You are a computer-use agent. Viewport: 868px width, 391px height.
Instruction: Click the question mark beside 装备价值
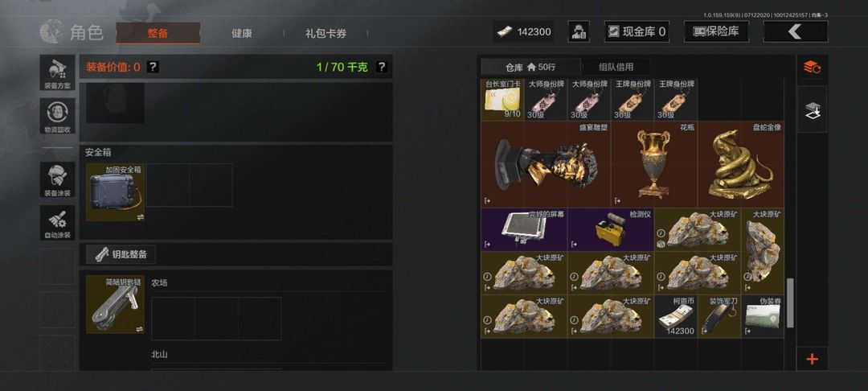tap(154, 67)
